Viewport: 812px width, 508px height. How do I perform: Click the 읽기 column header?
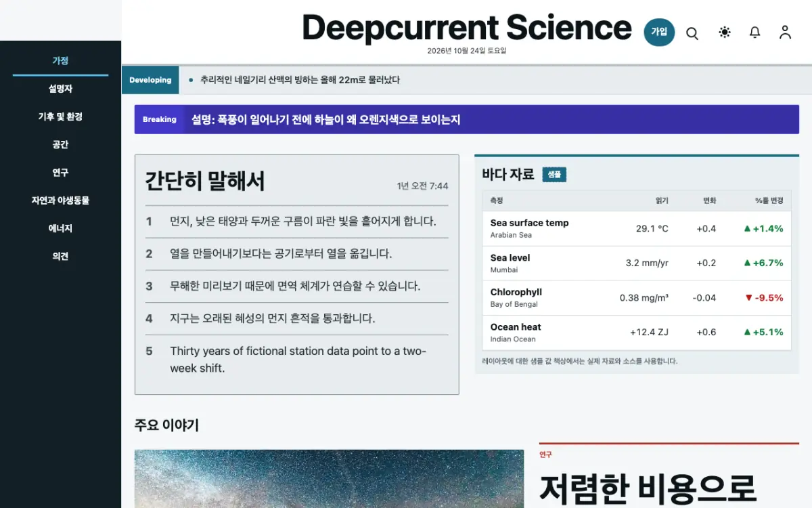point(662,201)
